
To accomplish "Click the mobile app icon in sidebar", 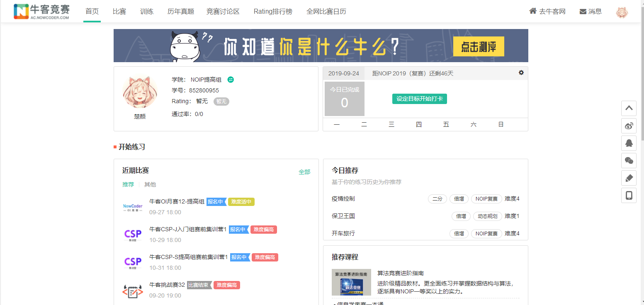I will click(x=629, y=195).
